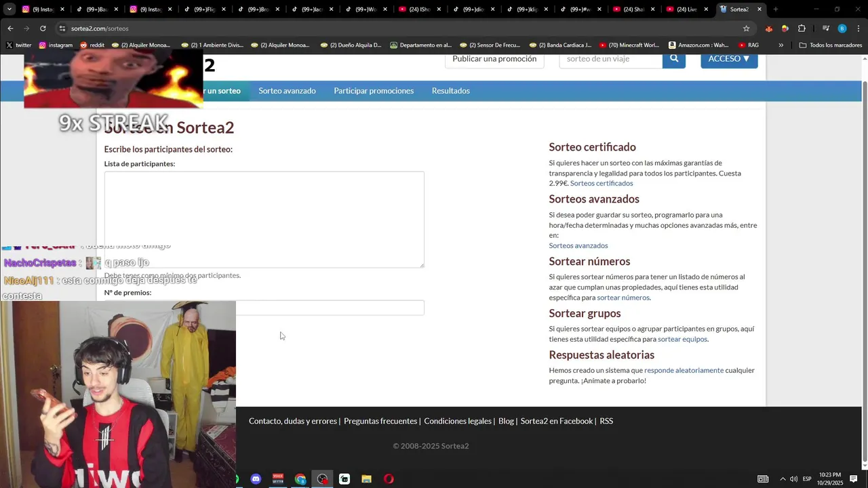This screenshot has height=488, width=868.
Task: Open the browser tab search chevron
Action: click(9, 9)
